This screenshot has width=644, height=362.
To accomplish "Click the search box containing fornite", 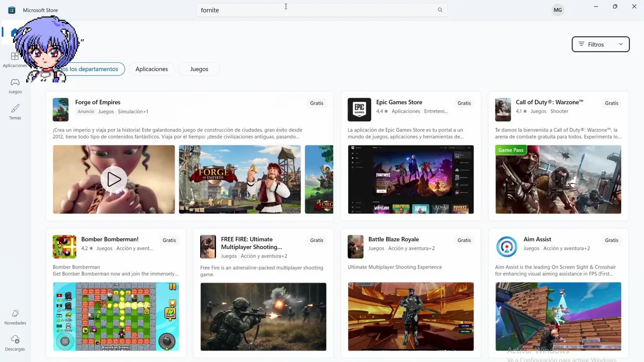I will click(322, 10).
